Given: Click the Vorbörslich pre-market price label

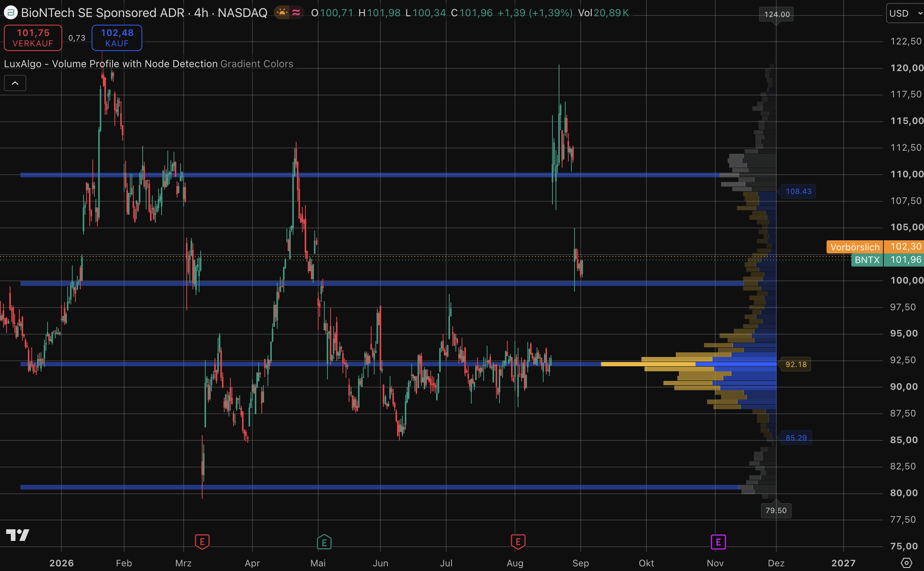Looking at the screenshot, I should (x=855, y=247).
